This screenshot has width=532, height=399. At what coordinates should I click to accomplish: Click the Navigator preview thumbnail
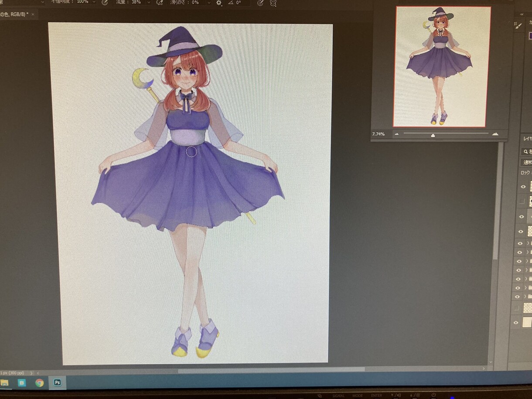click(441, 67)
